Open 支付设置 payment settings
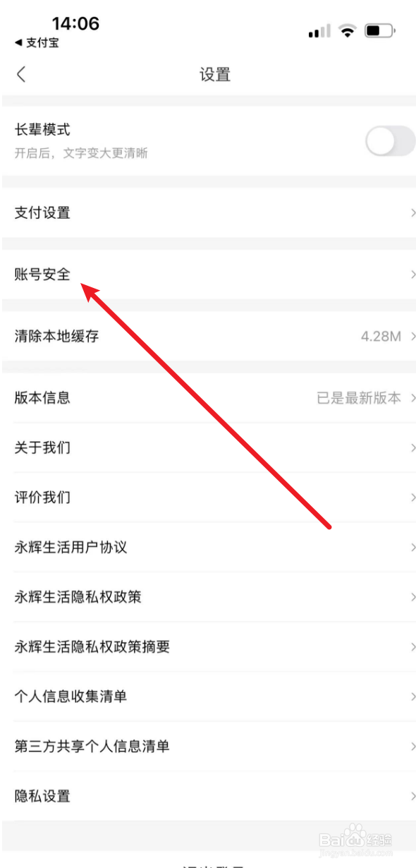Image resolution: width=416 pixels, height=868 pixels. tap(208, 212)
